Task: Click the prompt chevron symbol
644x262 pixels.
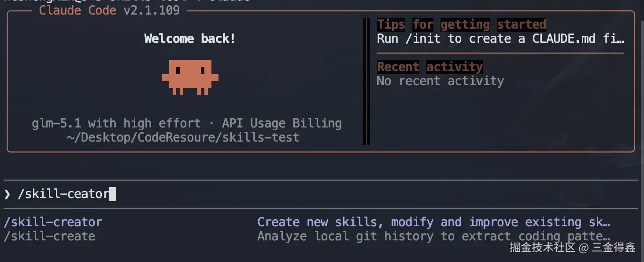Action: tap(7, 194)
